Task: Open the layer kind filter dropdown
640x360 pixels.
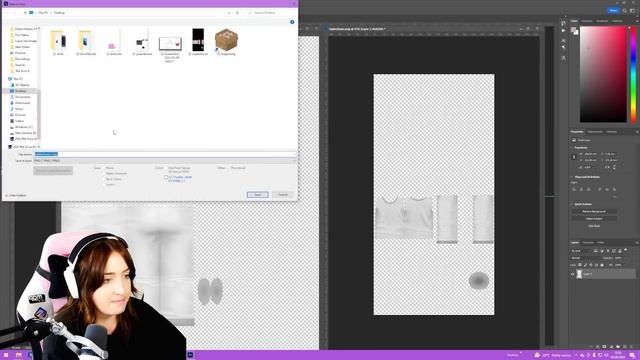Action: (581, 251)
